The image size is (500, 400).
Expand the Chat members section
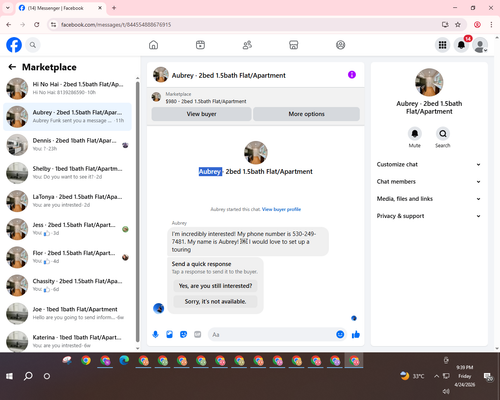click(429, 182)
